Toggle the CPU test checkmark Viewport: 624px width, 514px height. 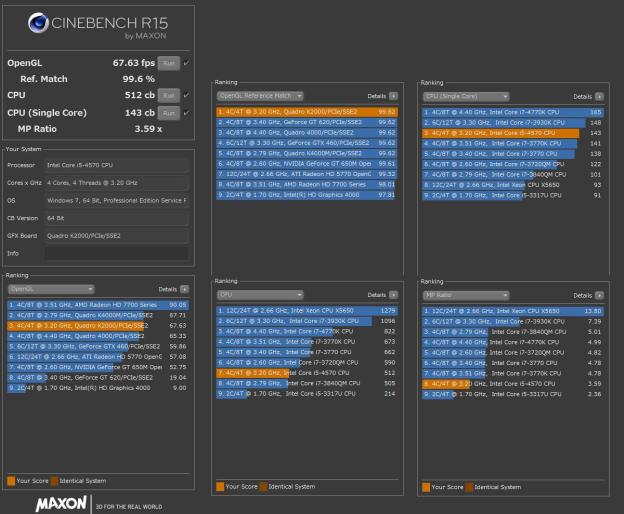186,95
